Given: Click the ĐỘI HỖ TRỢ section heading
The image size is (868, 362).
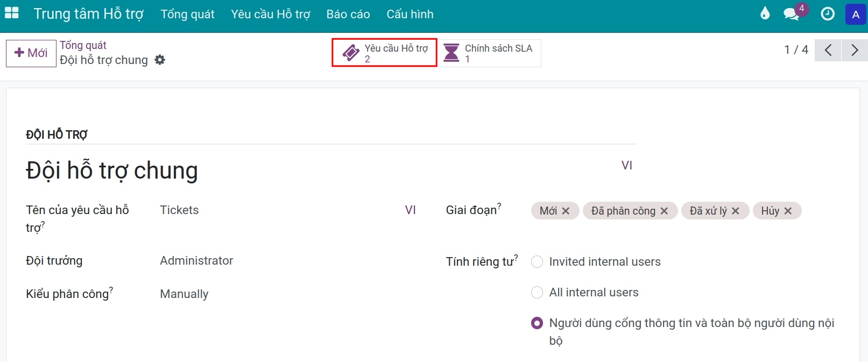Looking at the screenshot, I should [57, 134].
